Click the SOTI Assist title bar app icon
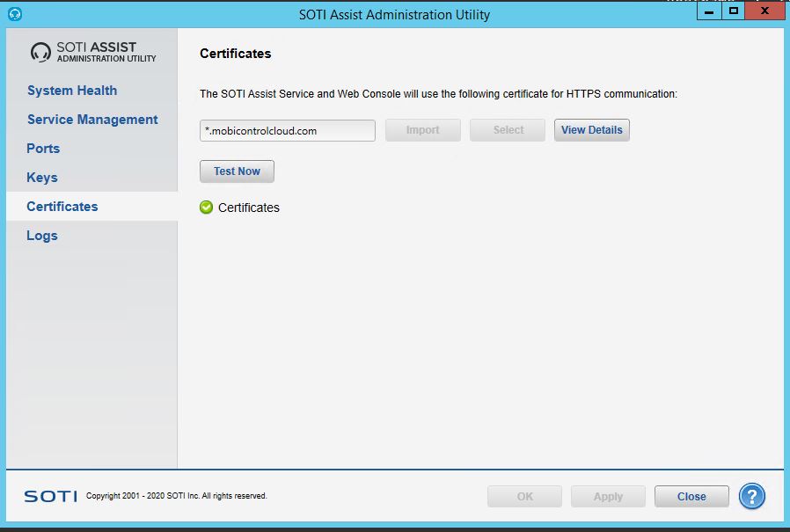The width and height of the screenshot is (790, 532). pos(15,14)
